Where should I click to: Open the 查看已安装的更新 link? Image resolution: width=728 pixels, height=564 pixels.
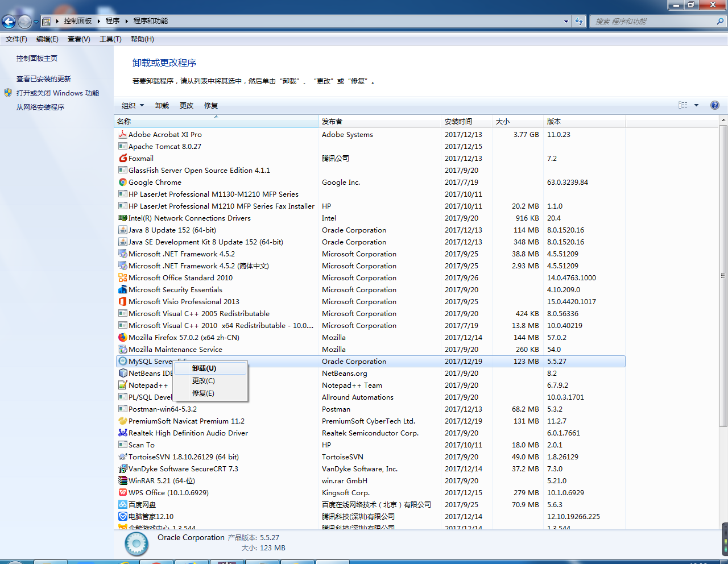[x=44, y=78]
